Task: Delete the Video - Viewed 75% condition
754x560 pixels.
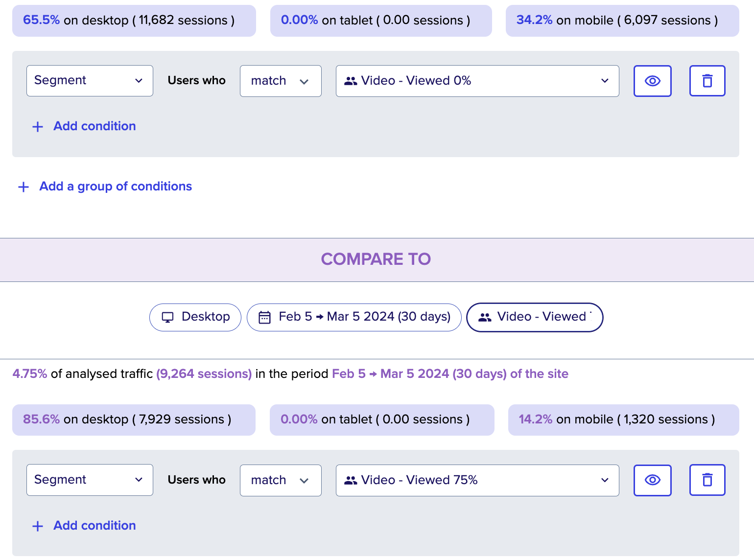Action: [707, 480]
